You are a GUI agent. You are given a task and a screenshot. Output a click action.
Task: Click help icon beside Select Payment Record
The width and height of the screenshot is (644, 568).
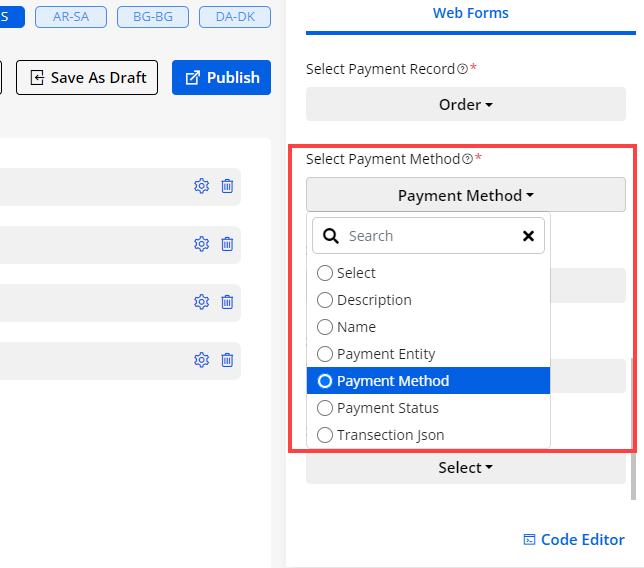coord(462,69)
